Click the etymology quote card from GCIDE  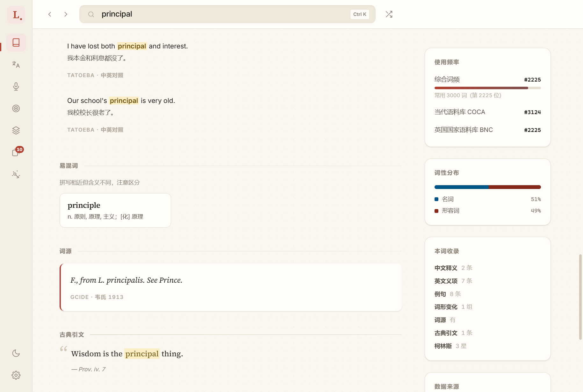(x=231, y=287)
